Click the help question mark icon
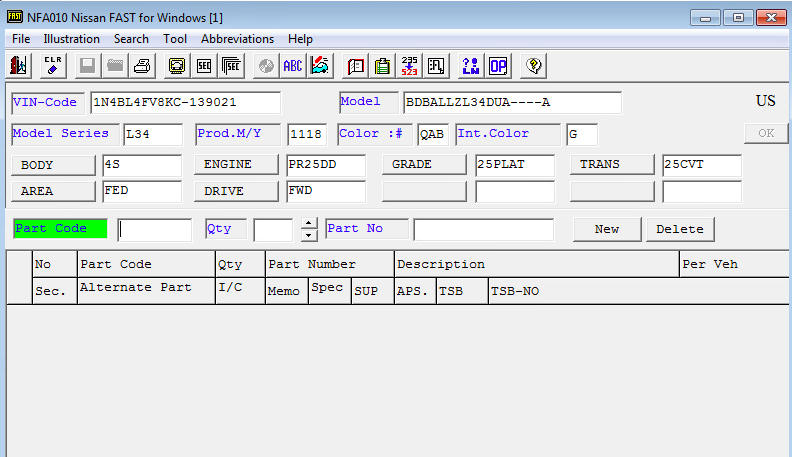 [534, 66]
